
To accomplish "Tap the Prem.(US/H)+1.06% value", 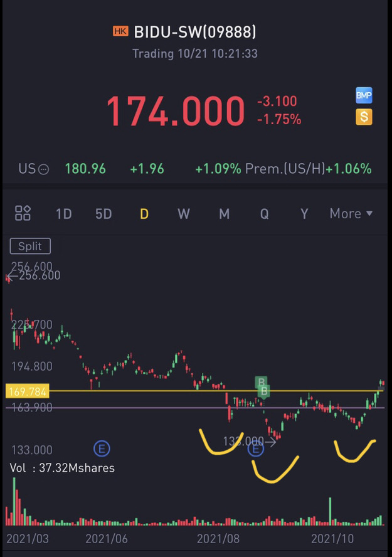I will click(x=308, y=169).
